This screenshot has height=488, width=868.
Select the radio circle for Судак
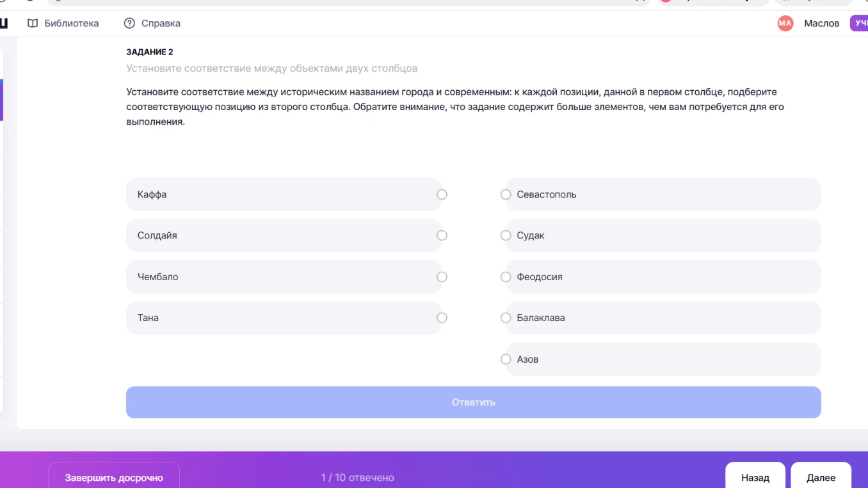pos(506,235)
